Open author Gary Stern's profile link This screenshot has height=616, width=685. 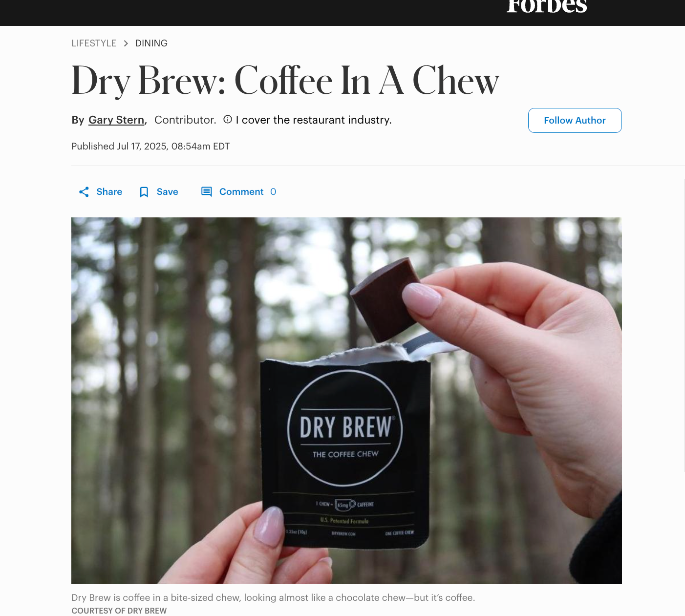116,120
